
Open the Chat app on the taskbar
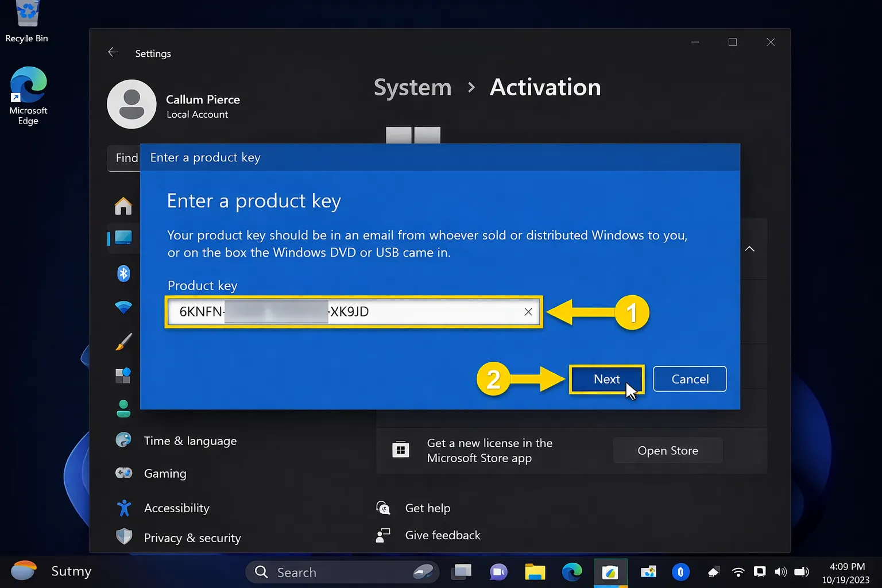[498, 572]
